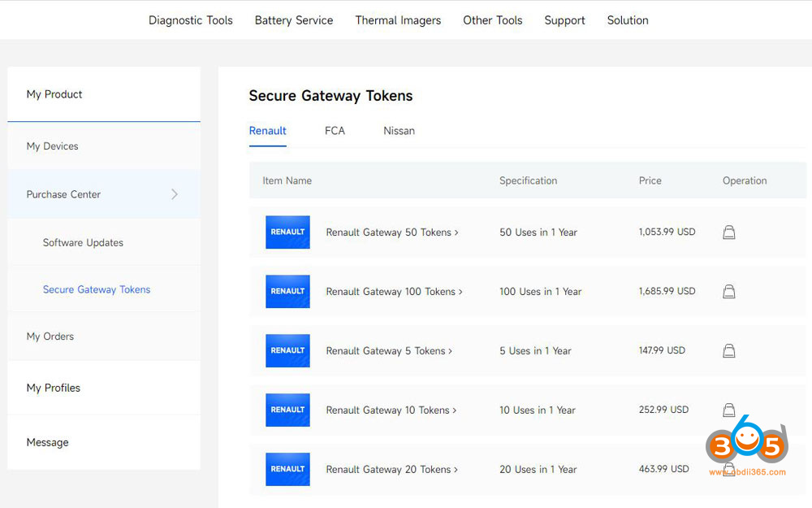Open Renault Gateway 50 Tokens details
This screenshot has width=812, height=508.
[x=392, y=232]
